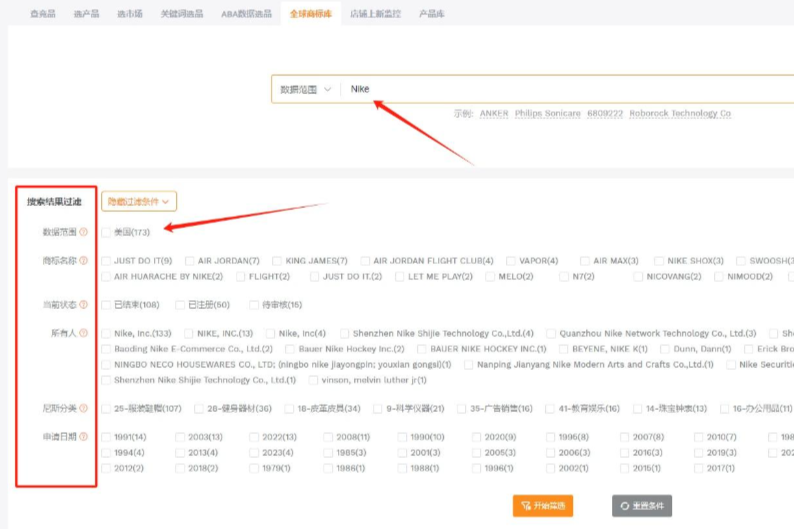Click the search field containing Nike
Image resolution: width=794 pixels, height=529 pixels.
click(x=567, y=89)
